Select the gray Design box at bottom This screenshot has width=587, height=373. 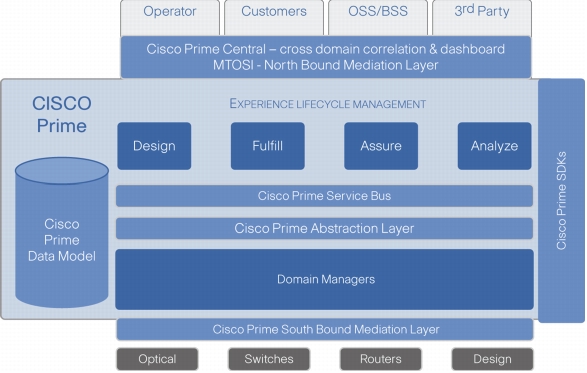(492, 359)
